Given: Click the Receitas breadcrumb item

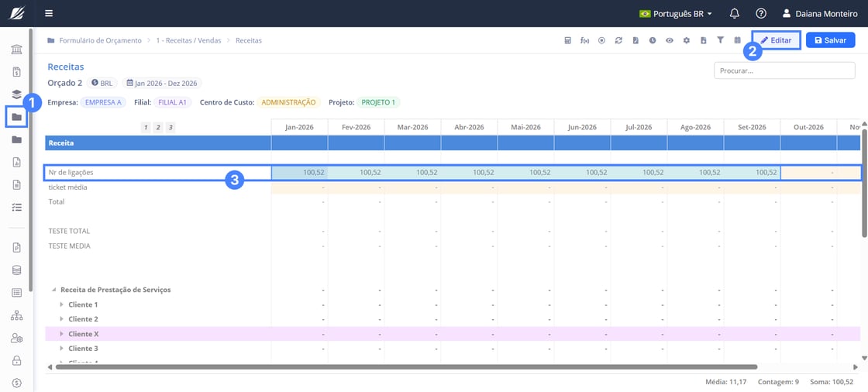Looking at the screenshot, I should click(249, 40).
